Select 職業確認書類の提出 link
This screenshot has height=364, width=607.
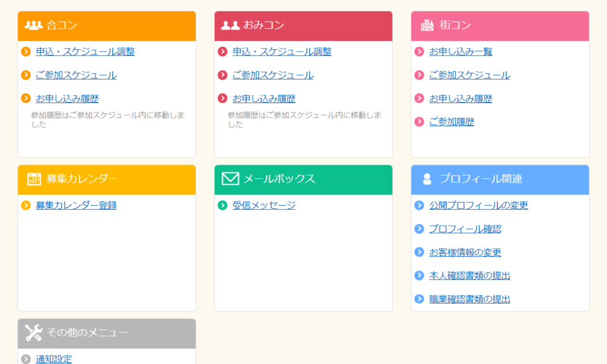click(x=469, y=299)
